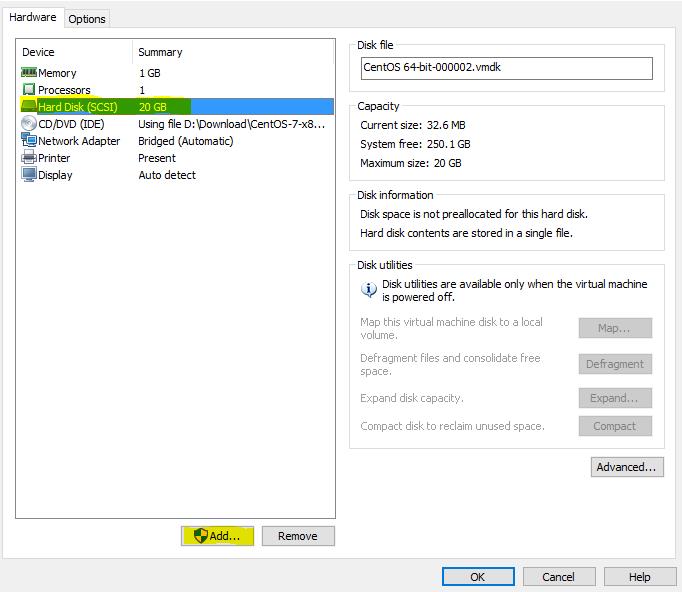Click the info icon in Disk utilities

click(368, 290)
